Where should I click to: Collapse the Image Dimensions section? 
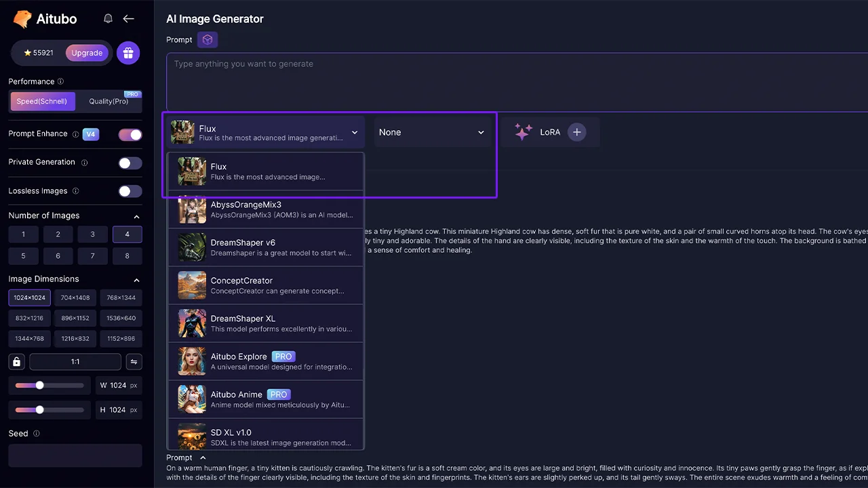coord(136,280)
